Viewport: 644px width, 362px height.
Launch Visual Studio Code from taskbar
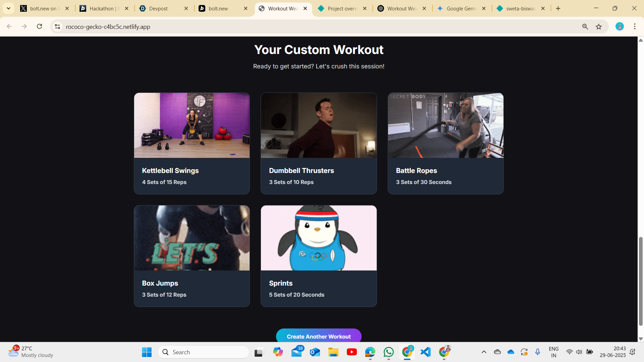click(x=425, y=352)
